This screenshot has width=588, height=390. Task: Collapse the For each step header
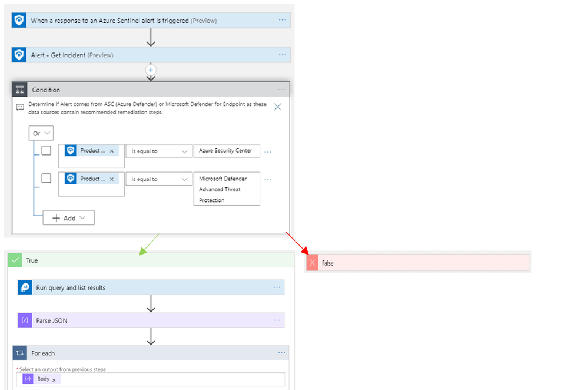(x=151, y=353)
